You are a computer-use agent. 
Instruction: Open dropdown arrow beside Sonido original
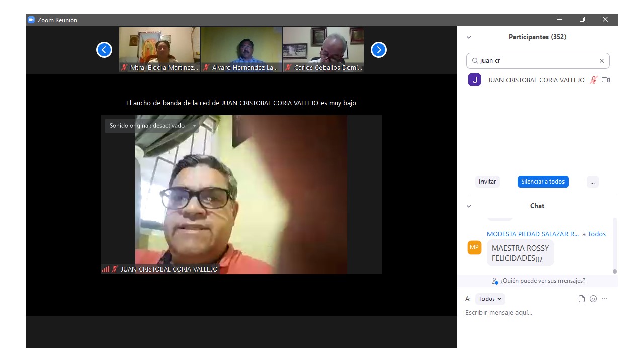194,126
